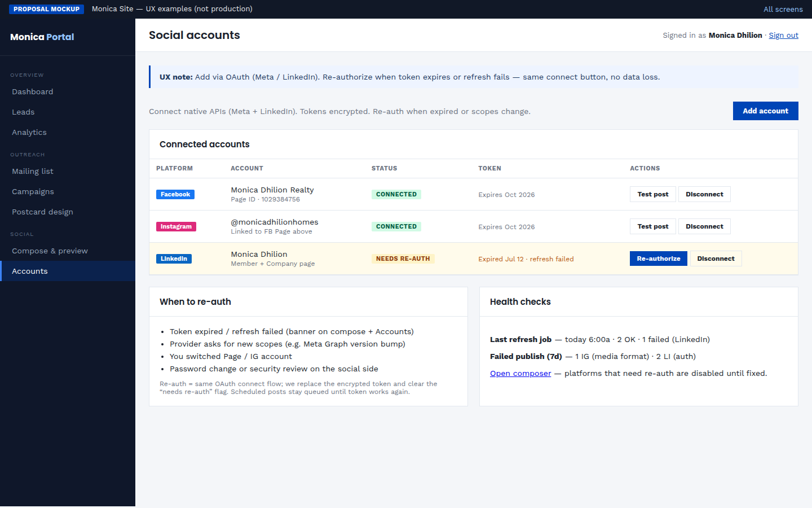Click the Instagram platform badge
This screenshot has height=508, width=812.
click(x=176, y=226)
